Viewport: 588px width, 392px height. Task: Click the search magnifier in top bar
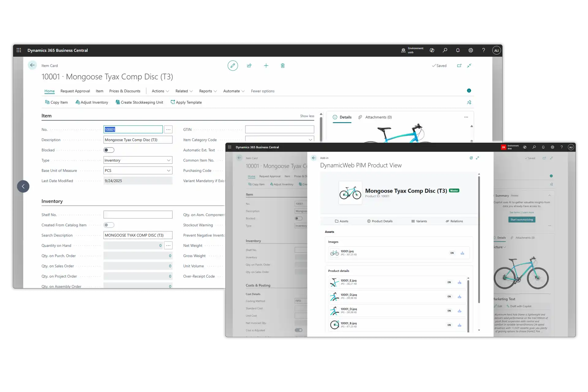tap(445, 50)
